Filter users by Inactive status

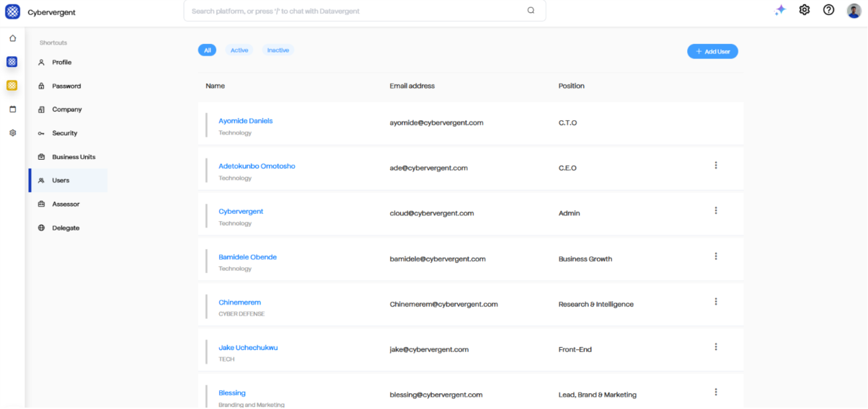click(278, 50)
